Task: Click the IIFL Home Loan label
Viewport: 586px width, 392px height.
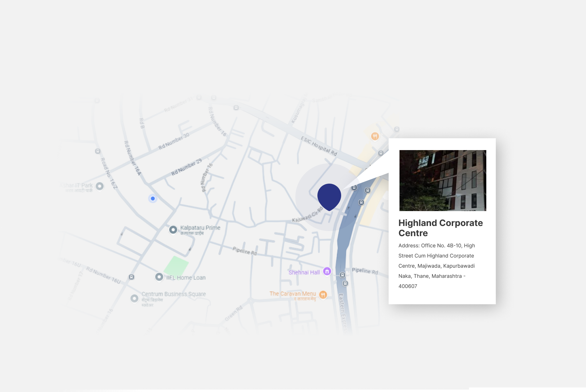Action: pyautogui.click(x=186, y=277)
